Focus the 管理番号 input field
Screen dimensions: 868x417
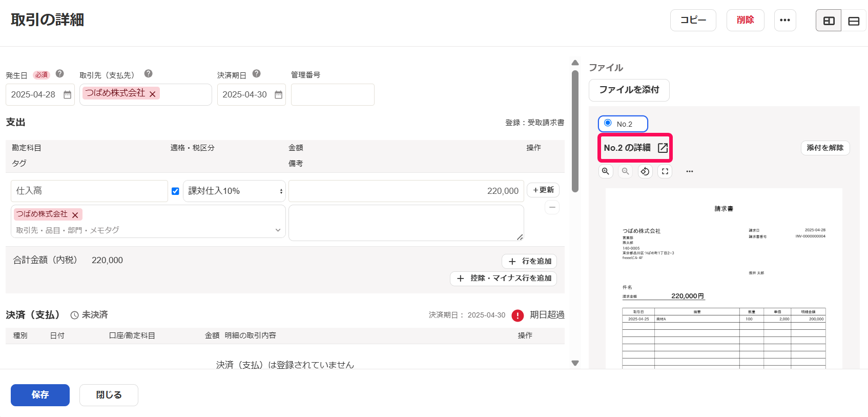pyautogui.click(x=333, y=95)
